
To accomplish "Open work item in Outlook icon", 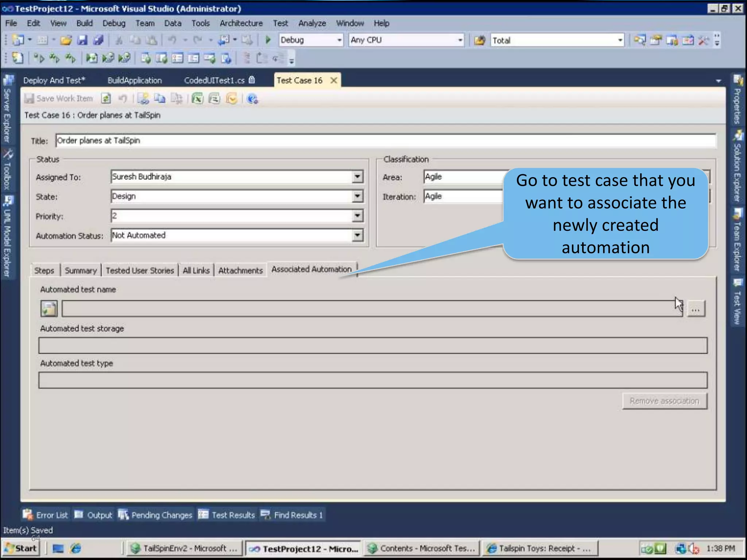I will [x=231, y=98].
